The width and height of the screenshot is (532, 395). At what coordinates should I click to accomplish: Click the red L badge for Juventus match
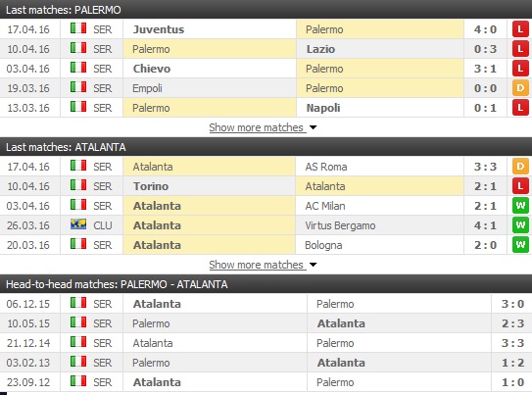click(x=520, y=29)
